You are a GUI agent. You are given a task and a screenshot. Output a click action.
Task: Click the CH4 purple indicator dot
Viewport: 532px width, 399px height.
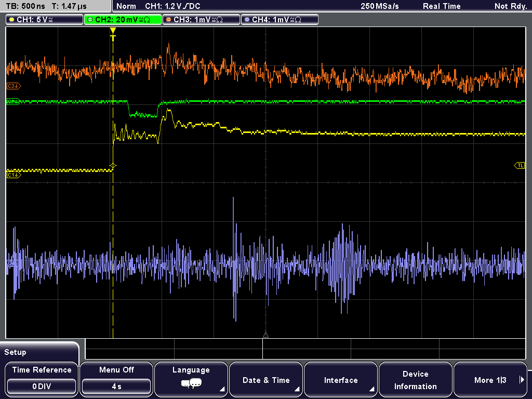point(247,20)
